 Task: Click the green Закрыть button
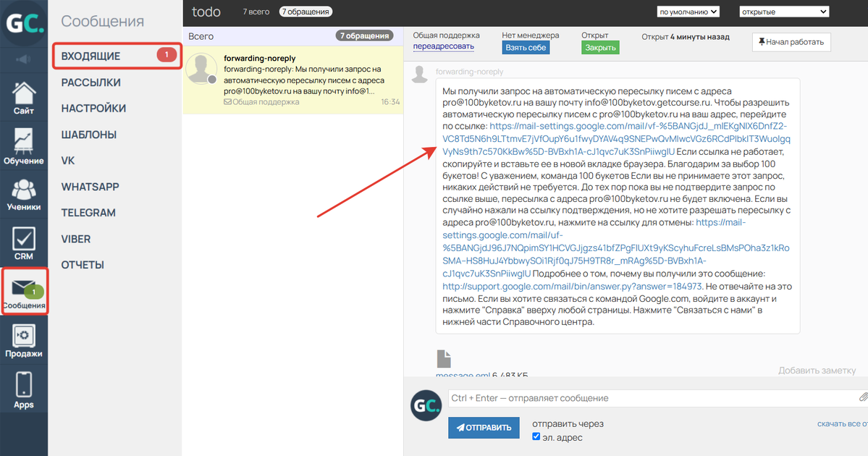[x=600, y=48]
